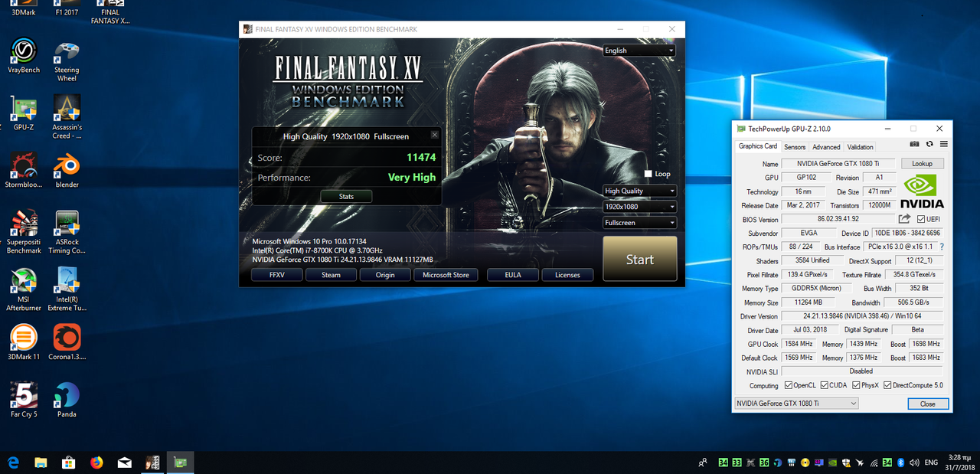Click the EULA button
The width and height of the screenshot is (980, 474).
(x=513, y=275)
